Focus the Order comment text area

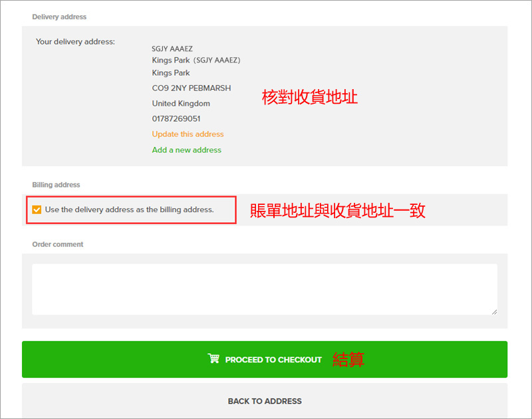point(264,289)
